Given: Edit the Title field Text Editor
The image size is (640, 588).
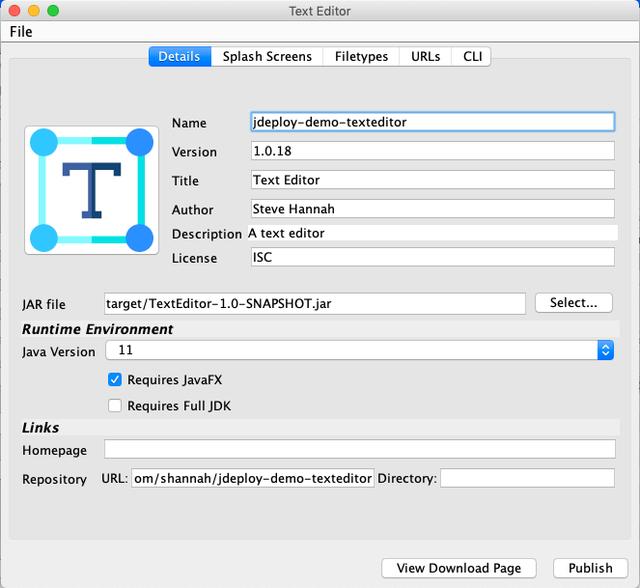Looking at the screenshot, I should (432, 180).
